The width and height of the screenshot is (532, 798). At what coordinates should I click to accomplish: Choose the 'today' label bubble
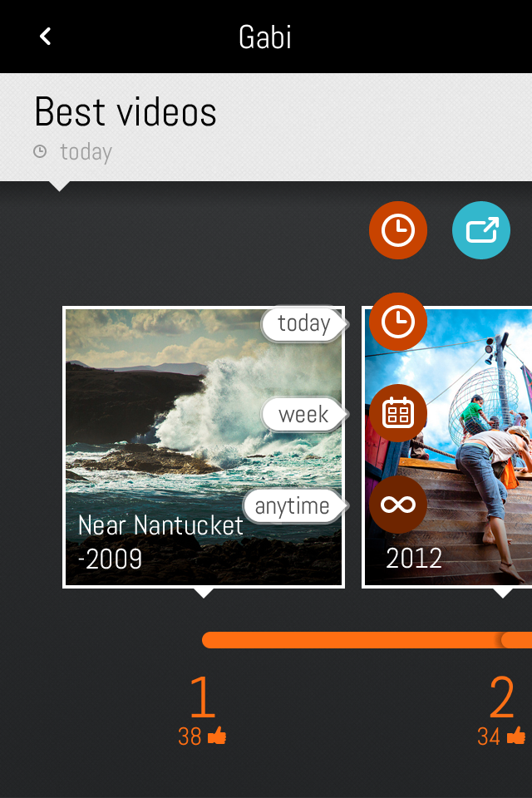coord(304,323)
